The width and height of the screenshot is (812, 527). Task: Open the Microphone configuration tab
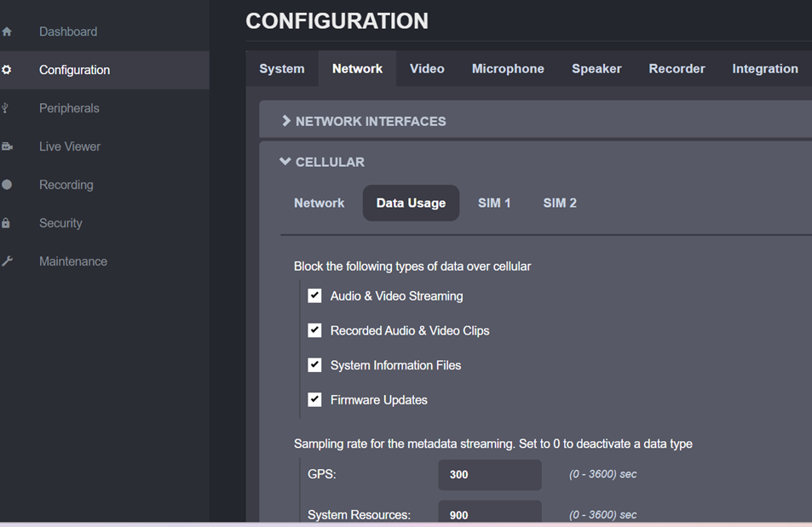click(508, 69)
